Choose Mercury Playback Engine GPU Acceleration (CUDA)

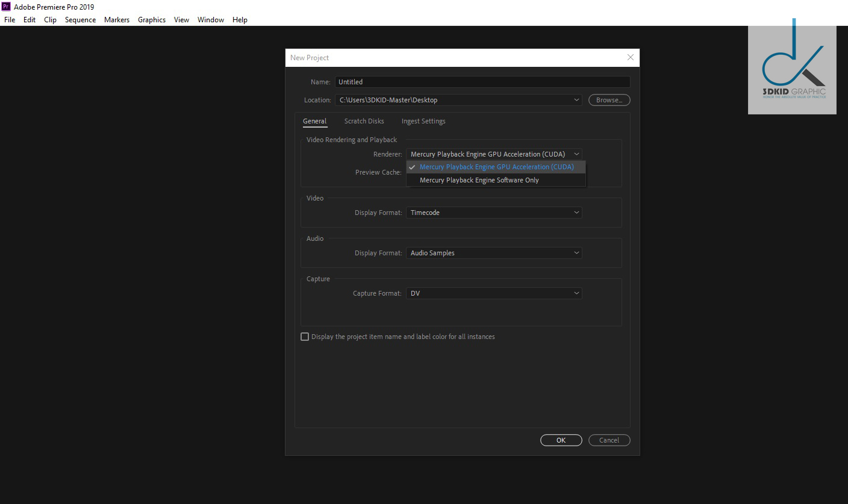pyautogui.click(x=496, y=167)
